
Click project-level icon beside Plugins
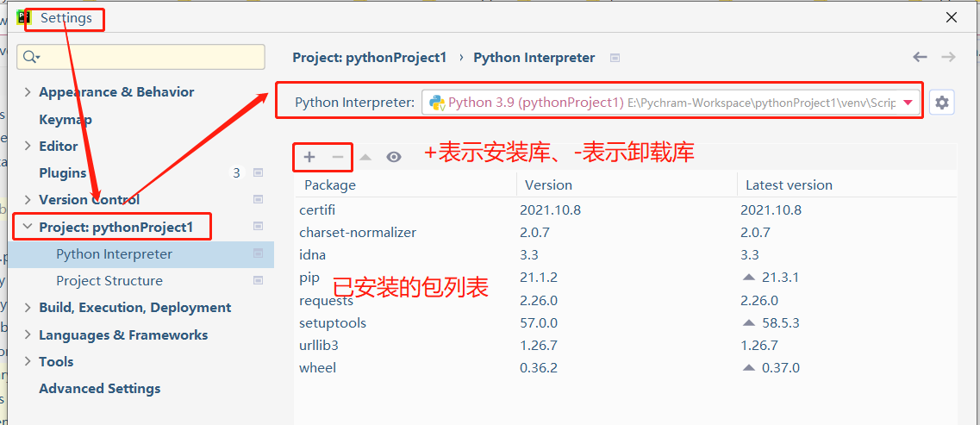pyautogui.click(x=258, y=173)
